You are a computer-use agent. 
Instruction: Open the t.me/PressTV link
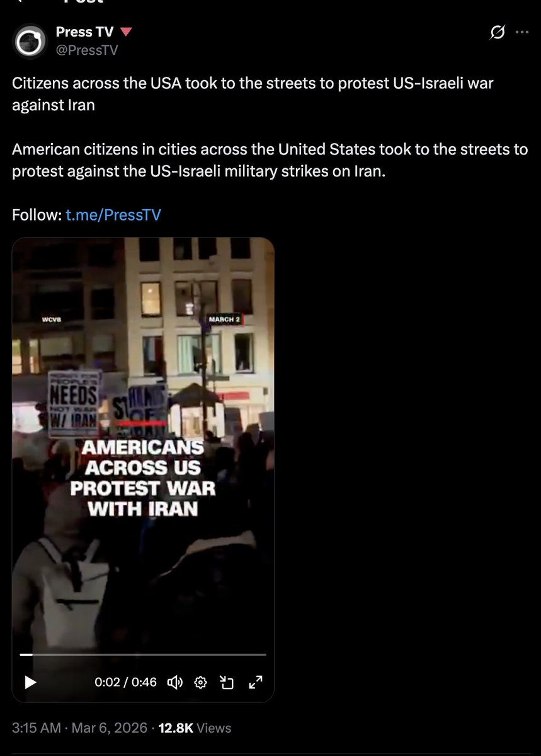(x=113, y=215)
